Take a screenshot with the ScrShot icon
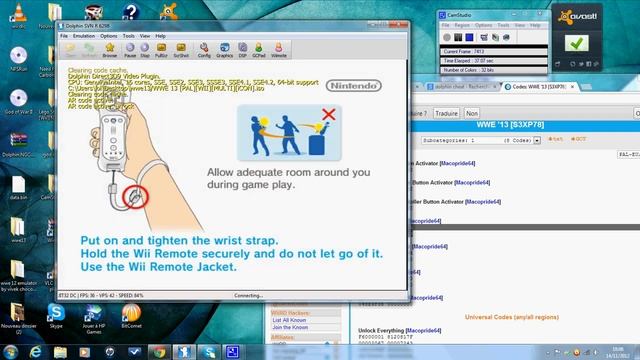 tap(181, 50)
